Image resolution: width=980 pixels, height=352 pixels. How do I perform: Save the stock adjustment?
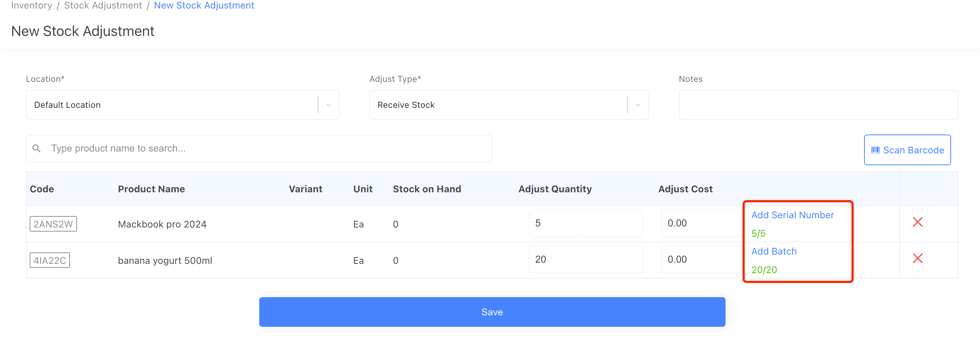tap(491, 312)
